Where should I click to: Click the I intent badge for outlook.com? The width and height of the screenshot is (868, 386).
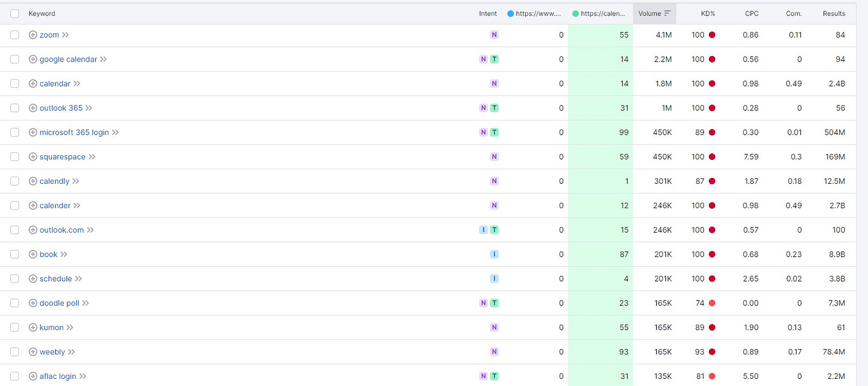pyautogui.click(x=483, y=230)
